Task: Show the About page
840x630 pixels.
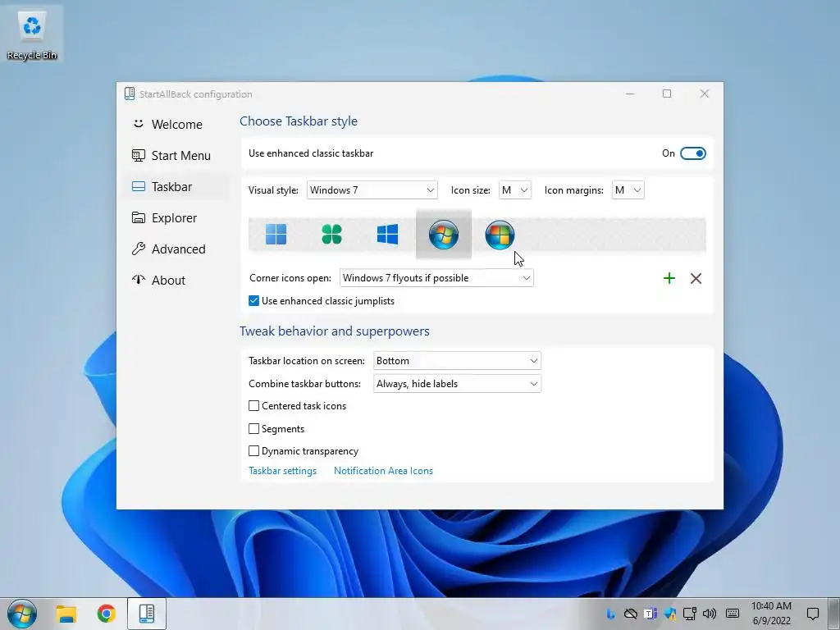Action: 176,281
